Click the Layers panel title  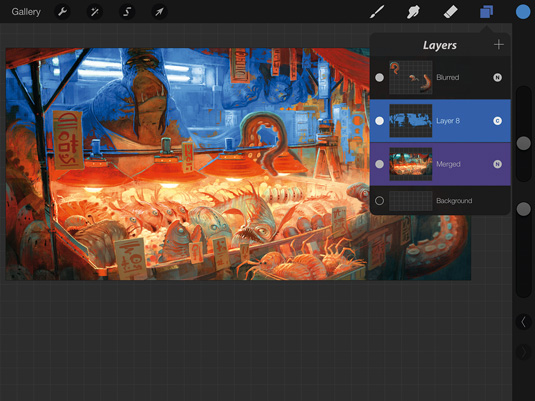[x=439, y=45]
